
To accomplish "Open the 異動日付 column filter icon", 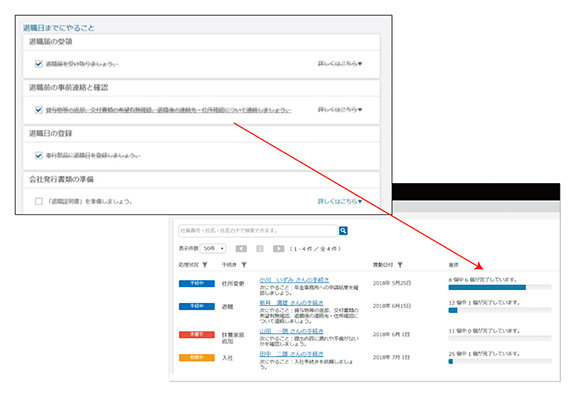I will (400, 265).
